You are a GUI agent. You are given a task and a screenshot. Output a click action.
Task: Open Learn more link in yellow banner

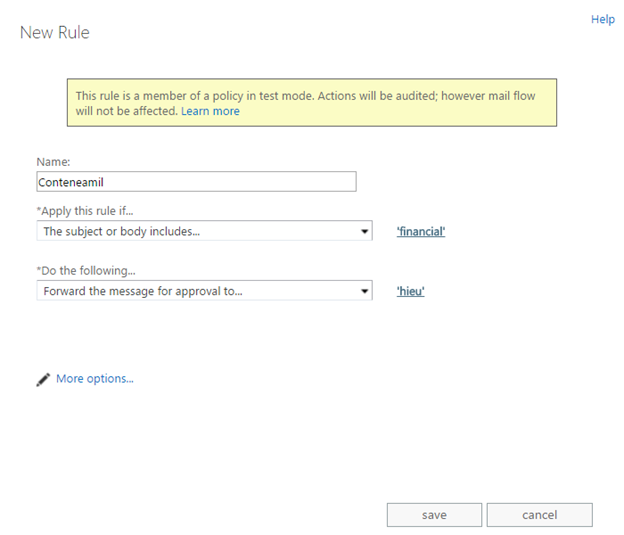tap(210, 111)
